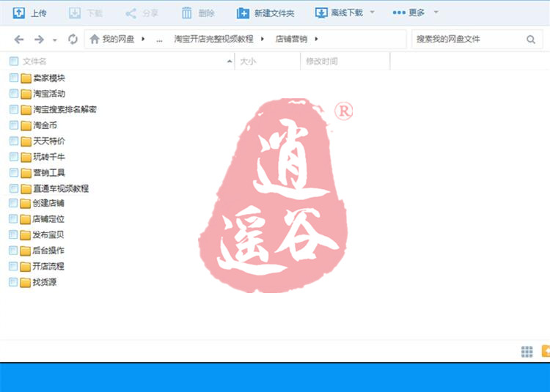Click folder icon of 天天特价

(x=26, y=141)
